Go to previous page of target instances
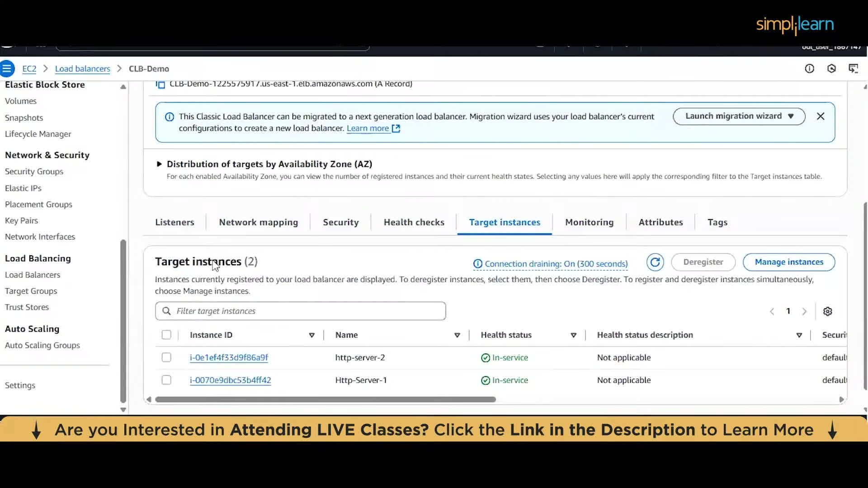 click(x=772, y=311)
